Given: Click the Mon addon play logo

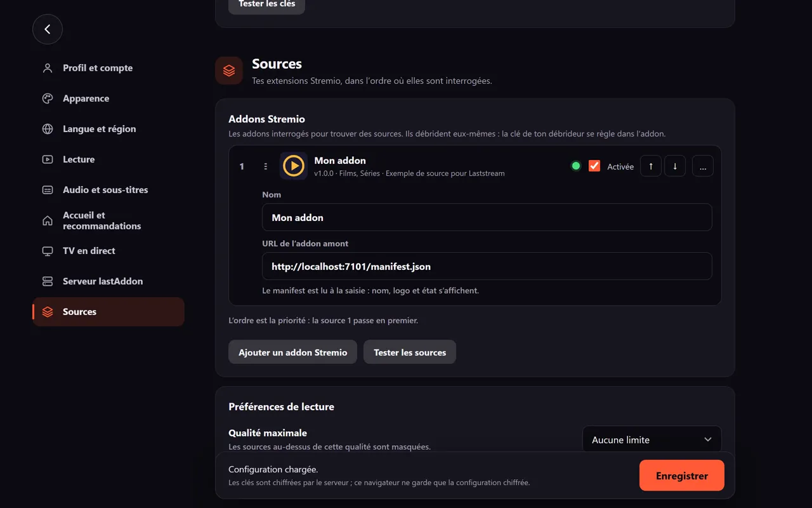Looking at the screenshot, I should pos(294,166).
